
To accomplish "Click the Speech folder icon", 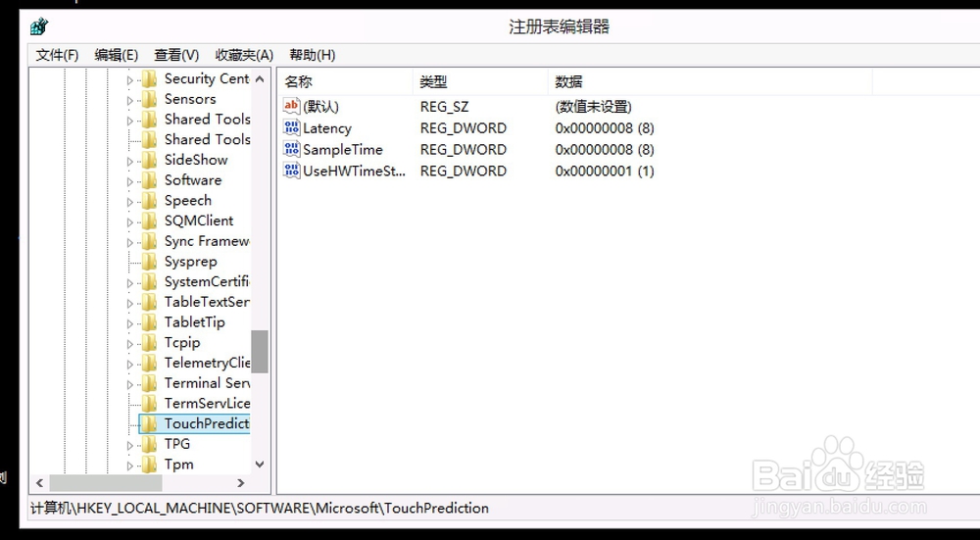I will 149,201.
